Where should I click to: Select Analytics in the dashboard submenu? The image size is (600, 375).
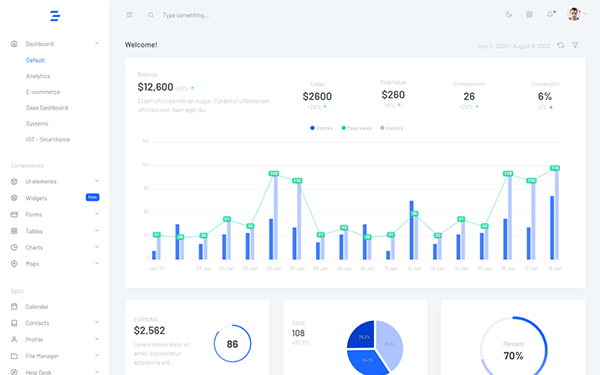(38, 76)
